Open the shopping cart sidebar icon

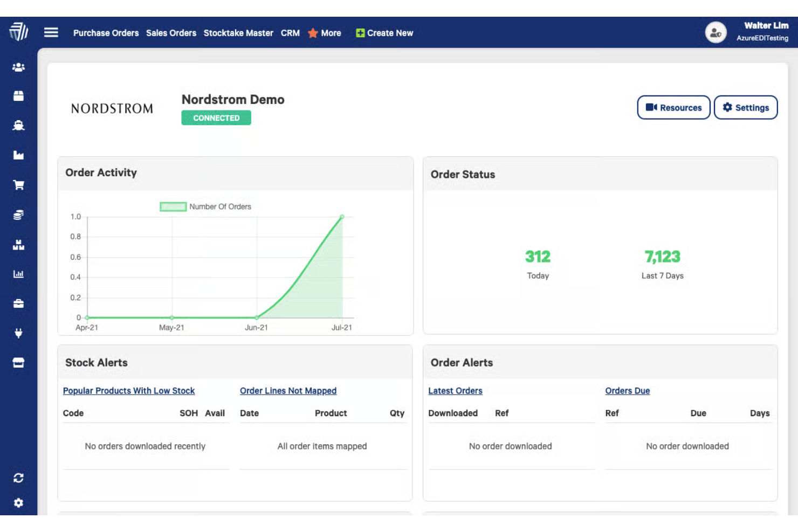pyautogui.click(x=18, y=185)
